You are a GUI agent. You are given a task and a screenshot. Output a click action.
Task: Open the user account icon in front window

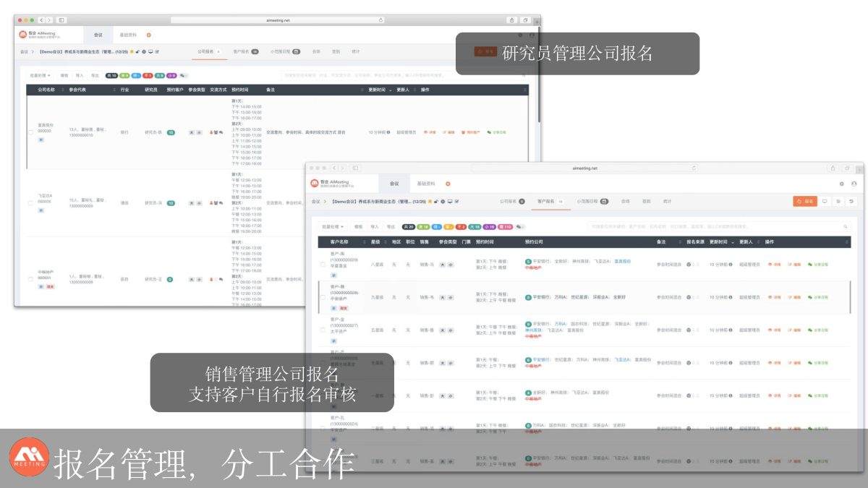(853, 184)
